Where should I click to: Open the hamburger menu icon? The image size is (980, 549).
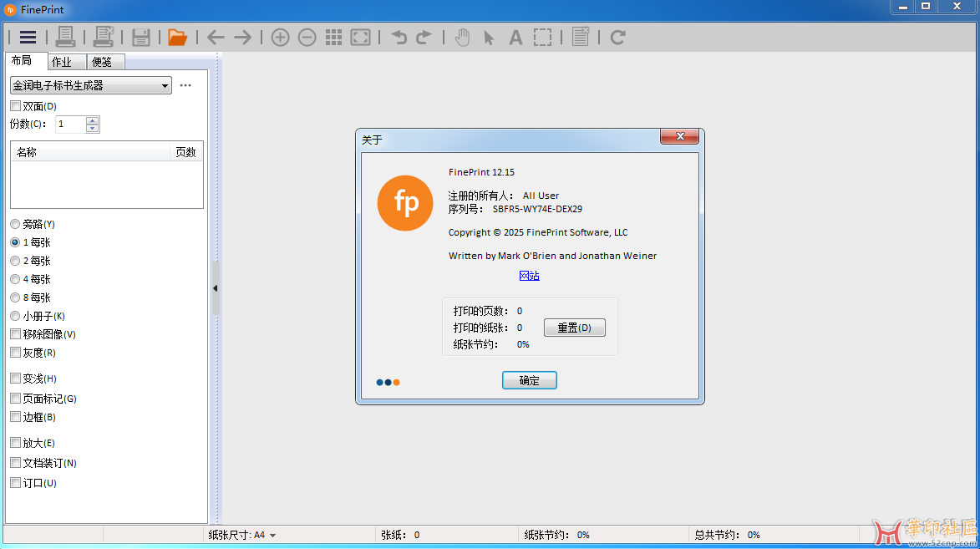(28, 38)
